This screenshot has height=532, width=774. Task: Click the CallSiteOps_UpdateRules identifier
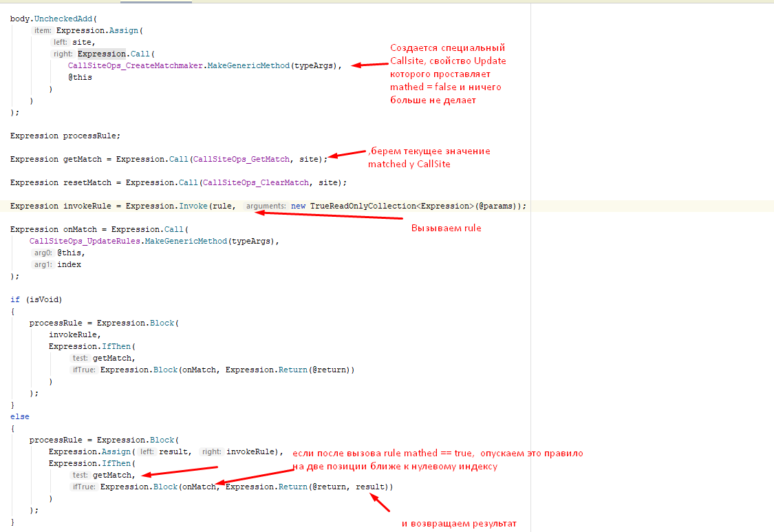[85, 242]
